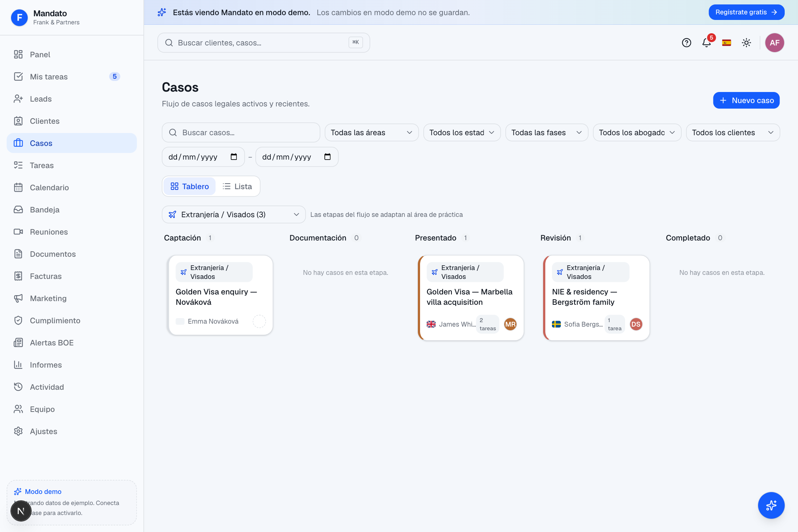Click the Marketing megaphone icon
The height and width of the screenshot is (532, 798).
point(18,298)
